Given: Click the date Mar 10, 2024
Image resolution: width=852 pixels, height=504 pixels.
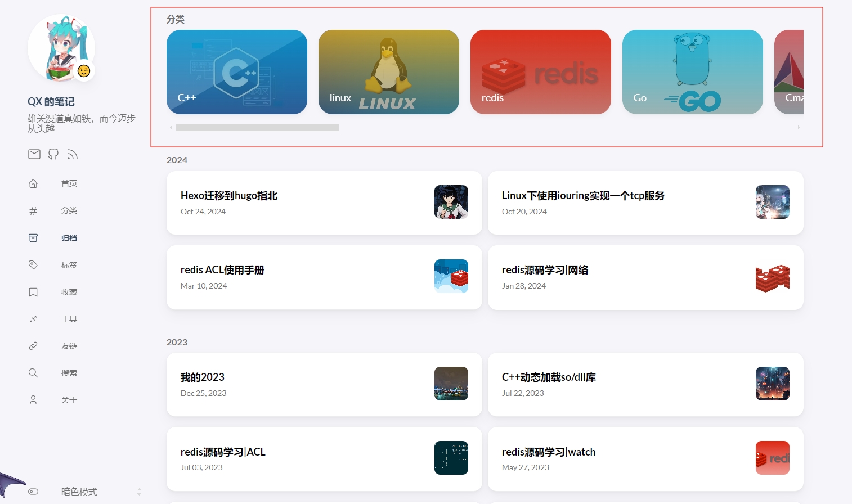Looking at the screenshot, I should coord(204,286).
